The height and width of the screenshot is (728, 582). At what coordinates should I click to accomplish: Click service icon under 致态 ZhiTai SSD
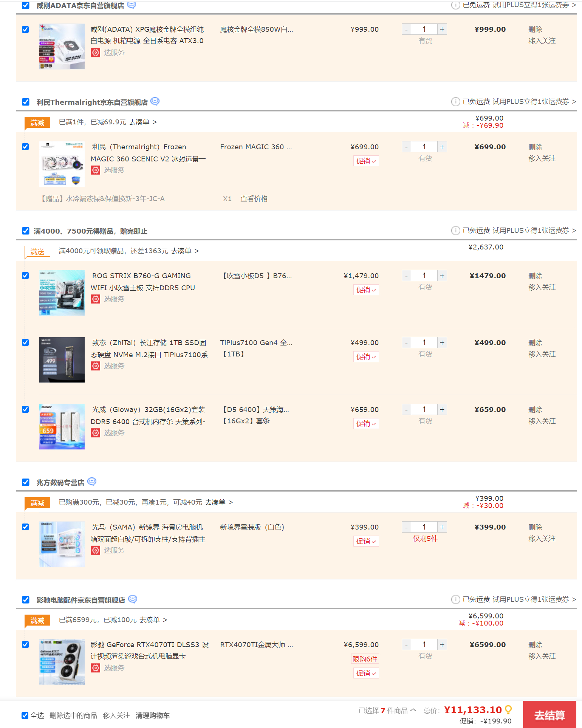(96, 366)
